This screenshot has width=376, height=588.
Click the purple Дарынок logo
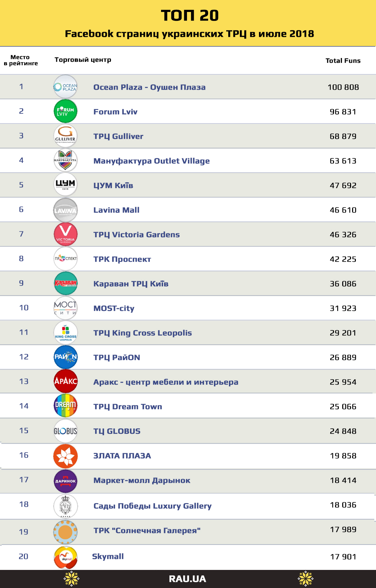(x=66, y=481)
